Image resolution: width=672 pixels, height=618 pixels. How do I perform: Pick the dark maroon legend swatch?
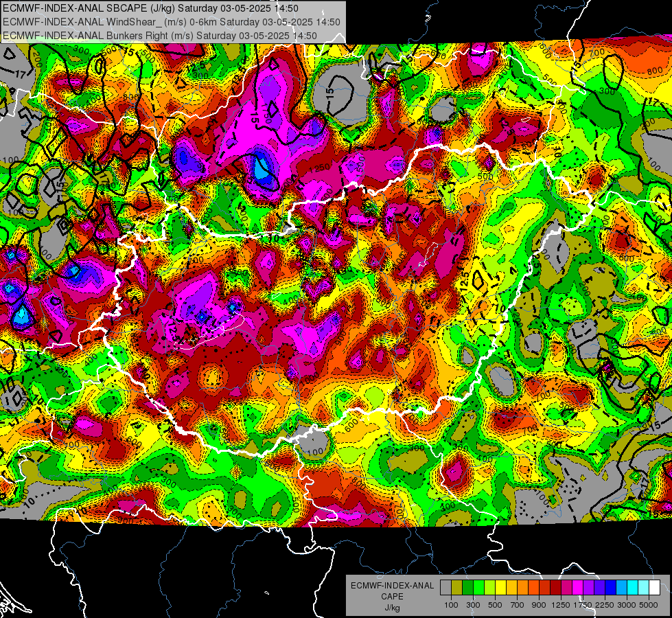coord(555,588)
